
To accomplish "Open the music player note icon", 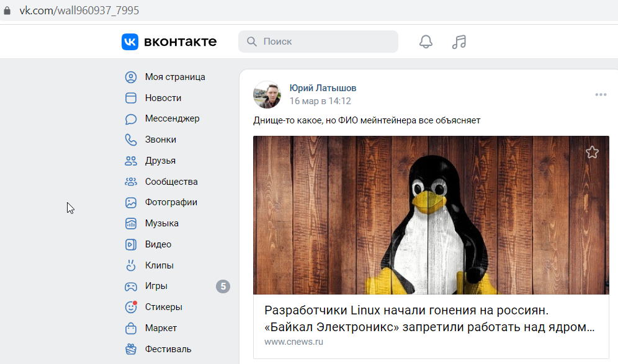I will click(459, 42).
